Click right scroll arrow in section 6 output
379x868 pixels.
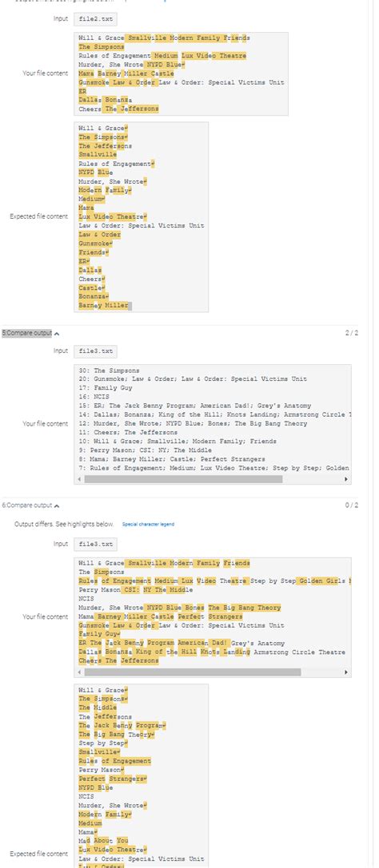(347, 672)
